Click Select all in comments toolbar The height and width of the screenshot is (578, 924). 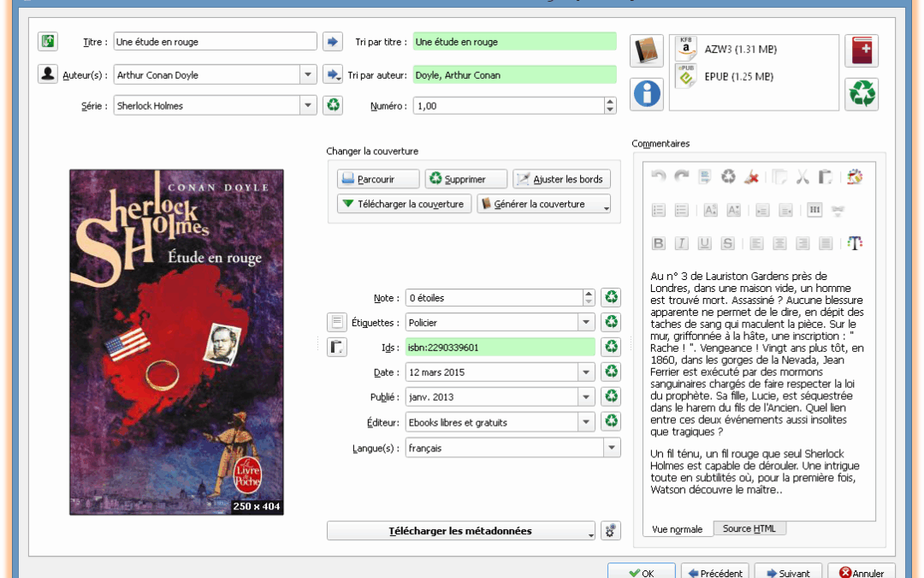point(705,176)
